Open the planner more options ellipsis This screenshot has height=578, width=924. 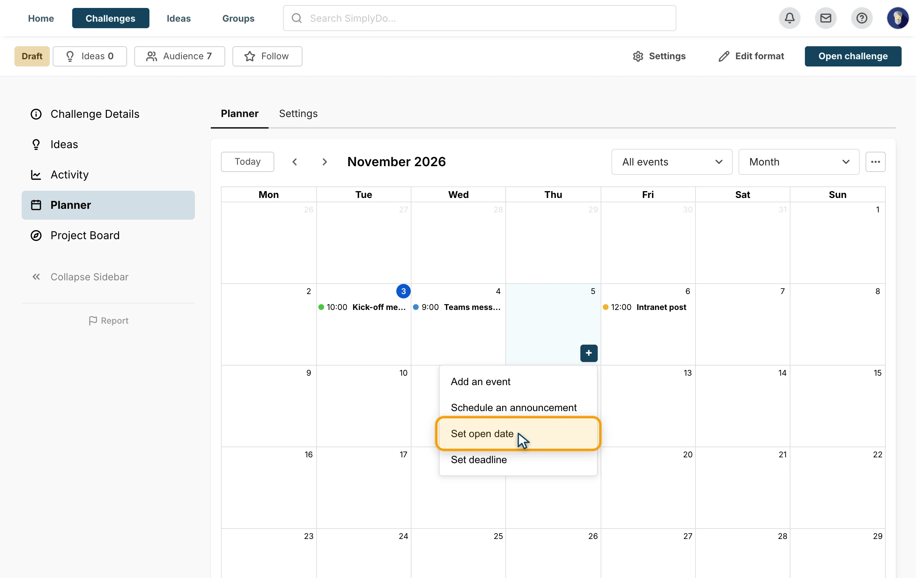tap(875, 162)
